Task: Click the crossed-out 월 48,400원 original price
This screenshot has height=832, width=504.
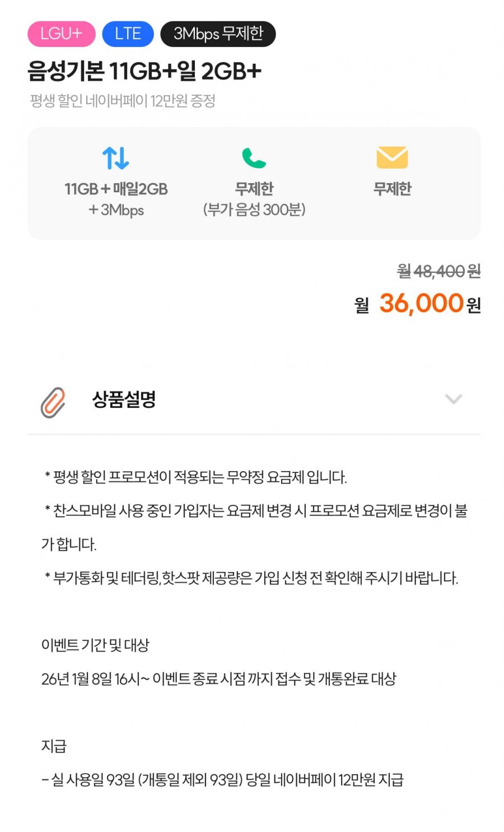Action: pos(439,271)
